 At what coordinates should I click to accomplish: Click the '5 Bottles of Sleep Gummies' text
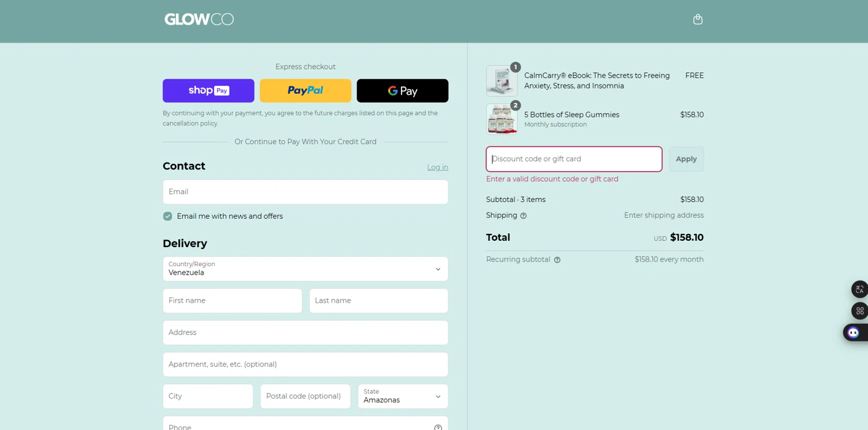(x=572, y=115)
